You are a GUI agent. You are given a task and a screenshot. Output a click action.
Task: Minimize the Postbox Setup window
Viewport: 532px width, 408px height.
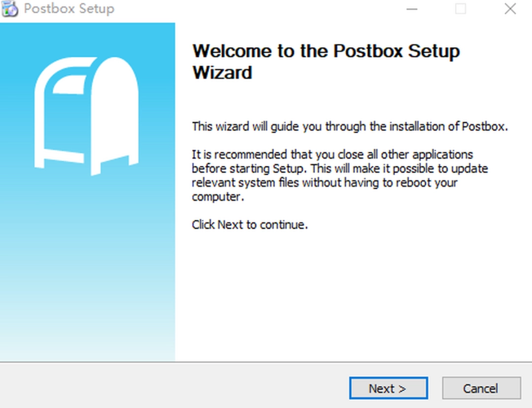(x=412, y=8)
